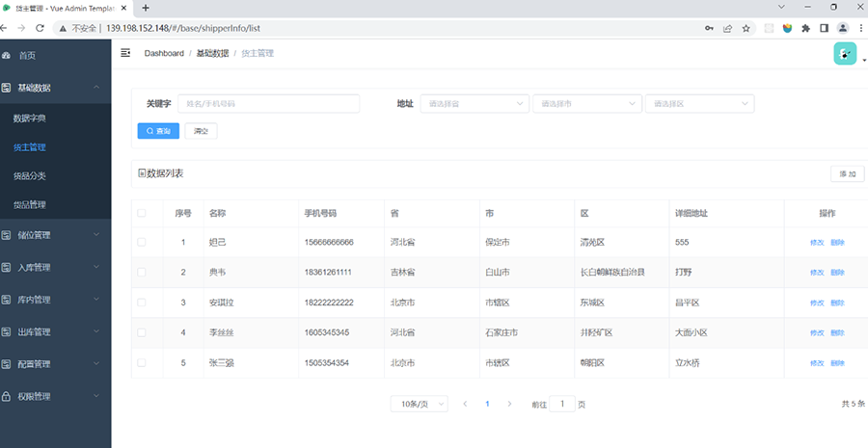The height and width of the screenshot is (448, 868).
Task: Reload the page with browser refresh icon
Action: (40, 28)
